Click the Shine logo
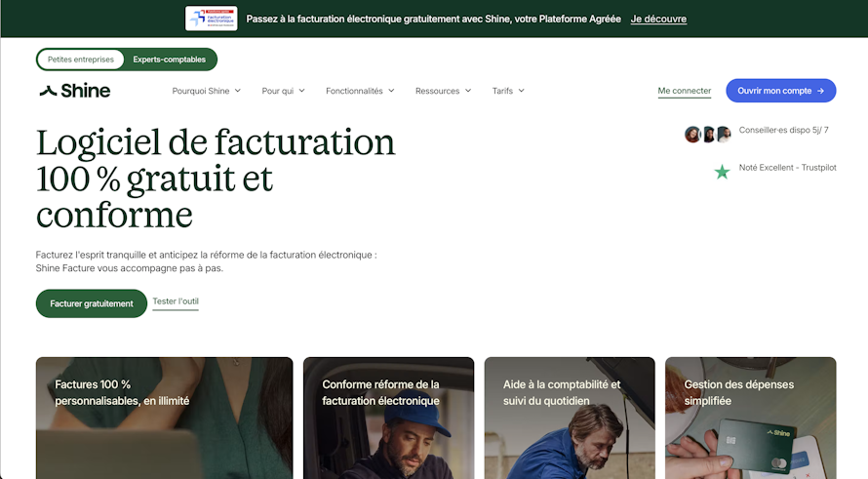 tap(75, 91)
